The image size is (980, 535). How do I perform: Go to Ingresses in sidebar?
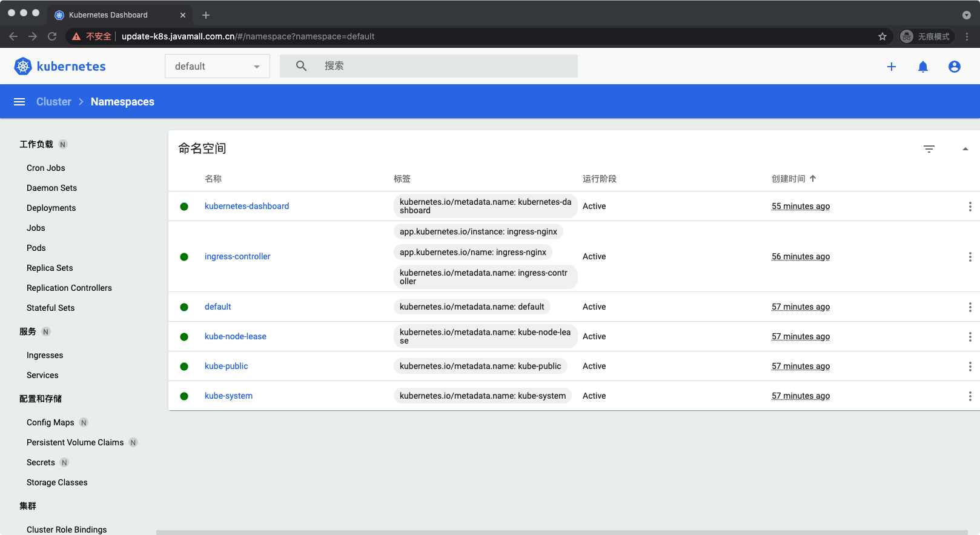point(45,355)
